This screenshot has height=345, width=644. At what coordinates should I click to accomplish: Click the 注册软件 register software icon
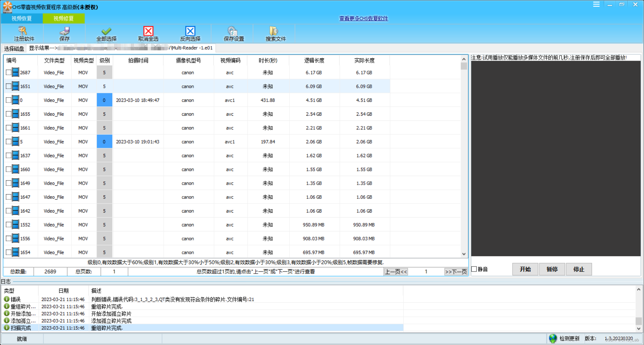22,31
